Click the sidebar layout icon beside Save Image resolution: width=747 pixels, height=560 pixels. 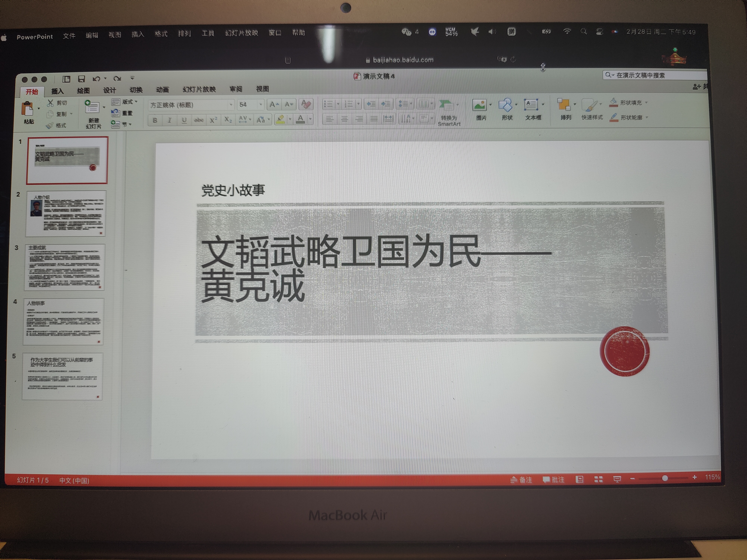click(x=66, y=79)
